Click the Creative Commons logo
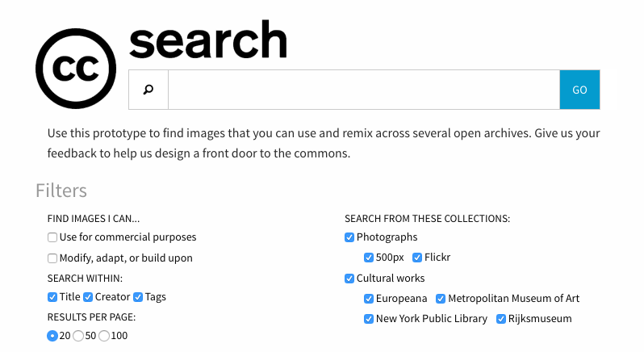Image resolution: width=644 pixels, height=352 pixels. pos(75,69)
